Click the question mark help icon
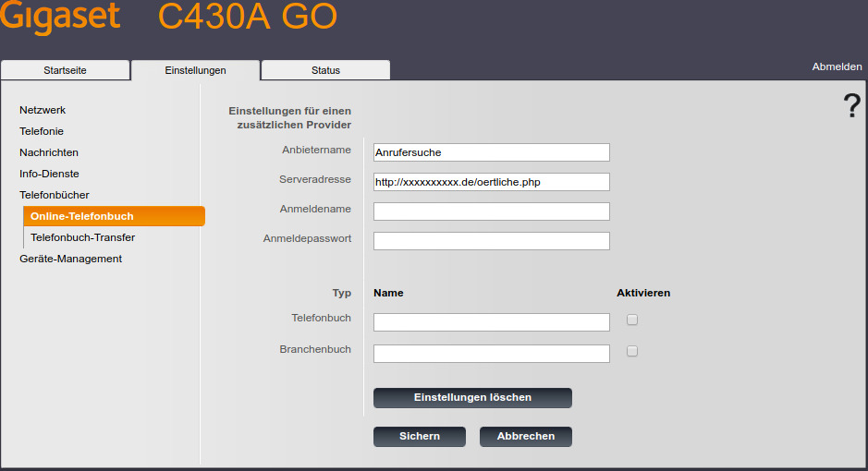This screenshot has width=868, height=471. 851,107
